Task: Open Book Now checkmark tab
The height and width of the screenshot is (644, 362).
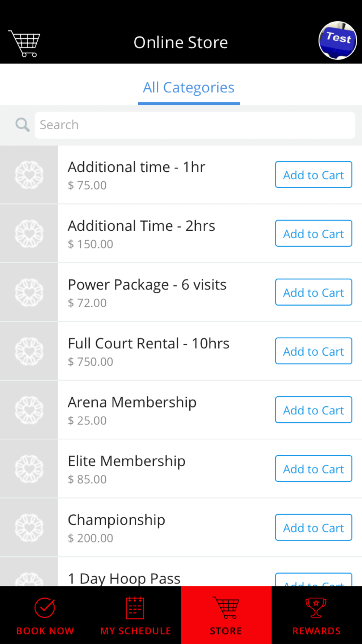Action: (x=45, y=615)
